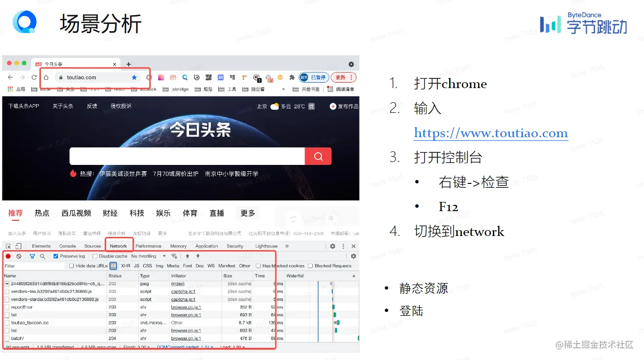Expand hidden bookmarks with the » chevron
Screen dimensions: 644x360
click(x=284, y=89)
